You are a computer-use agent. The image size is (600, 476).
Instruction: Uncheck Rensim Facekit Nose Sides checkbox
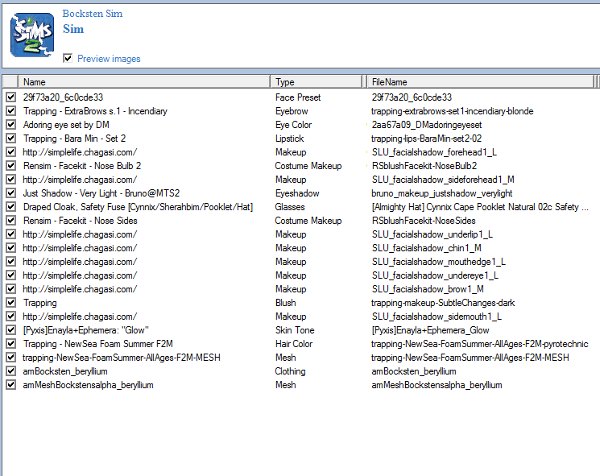11,220
